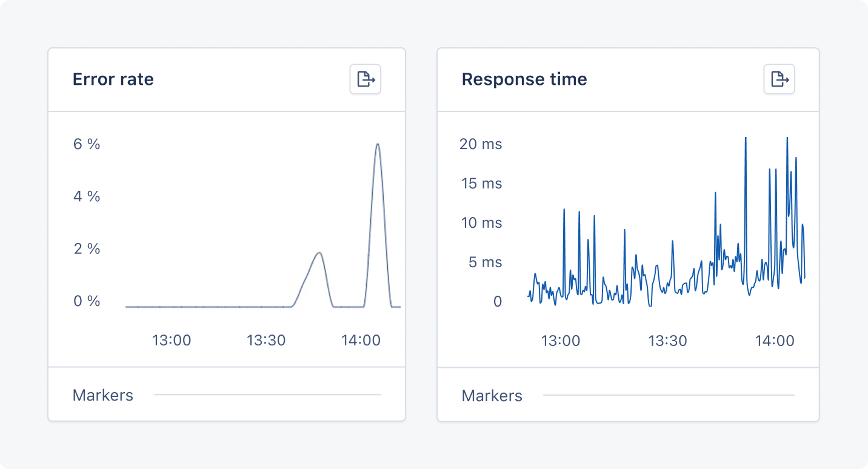This screenshot has width=868, height=469.
Task: Click the Markers track line in Error rate panel
Action: 267,395
